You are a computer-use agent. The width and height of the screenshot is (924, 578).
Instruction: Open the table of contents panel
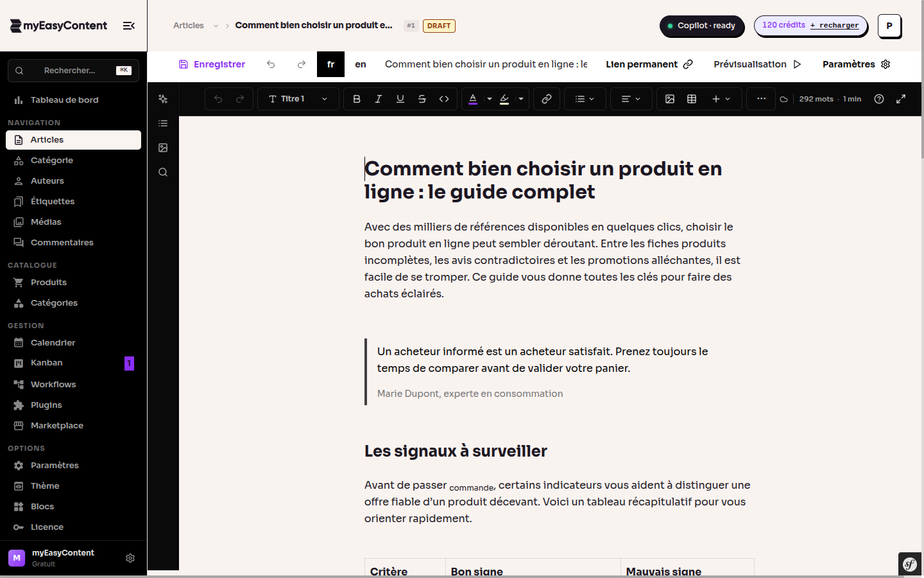[x=163, y=123]
